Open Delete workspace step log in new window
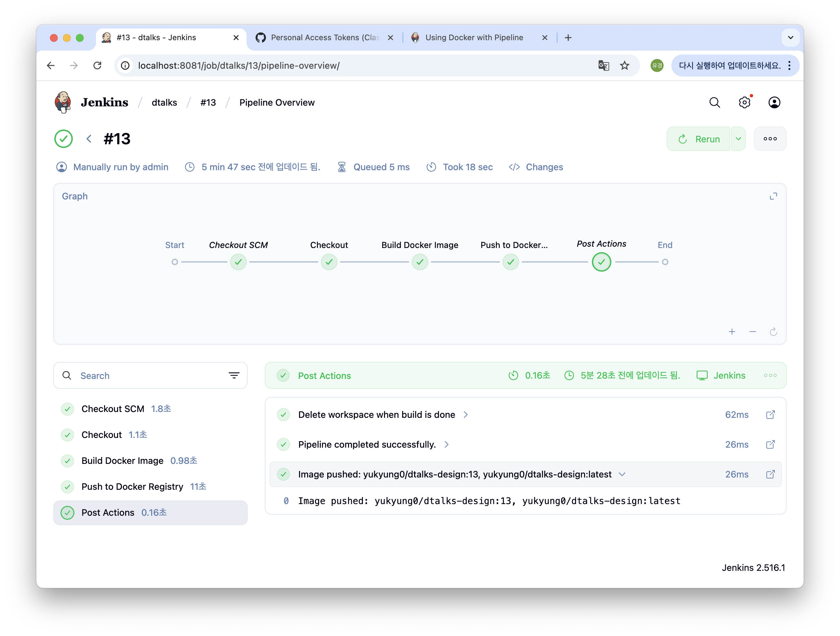 (770, 415)
